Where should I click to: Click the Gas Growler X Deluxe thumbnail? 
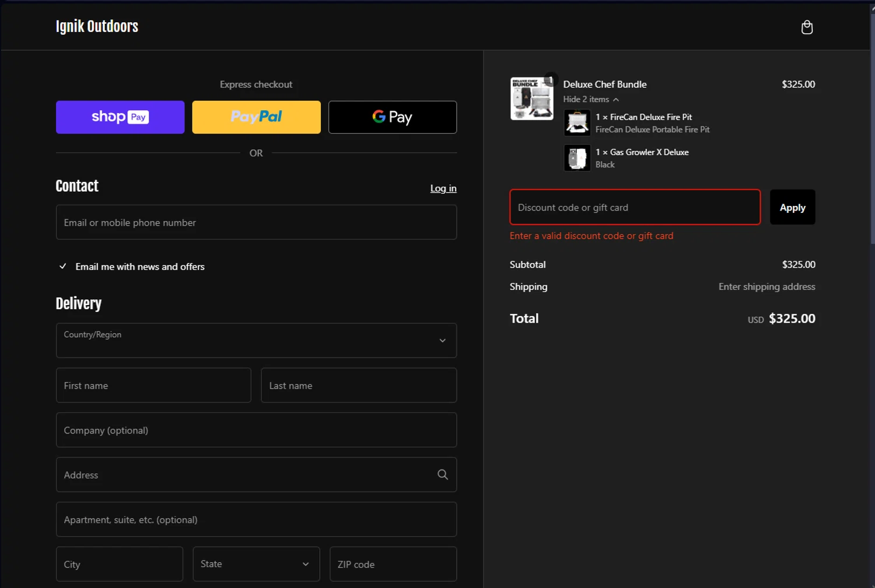(577, 158)
